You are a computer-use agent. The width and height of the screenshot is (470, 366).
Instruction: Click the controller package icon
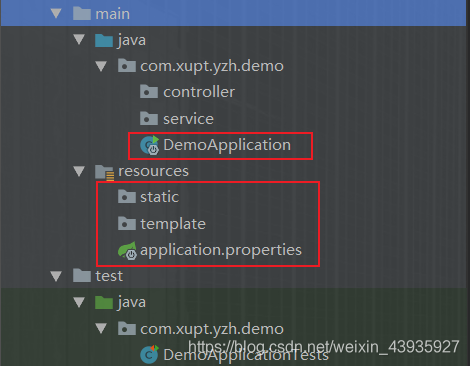tap(149, 92)
